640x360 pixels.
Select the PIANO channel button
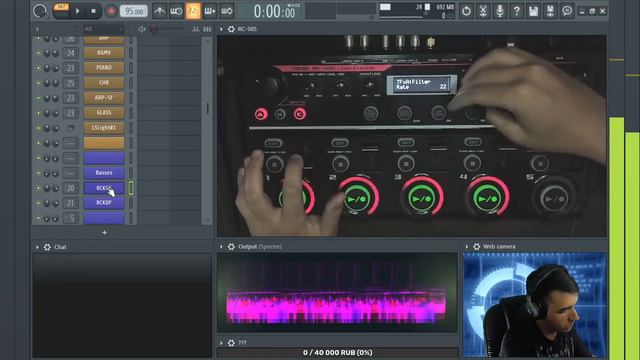104,68
